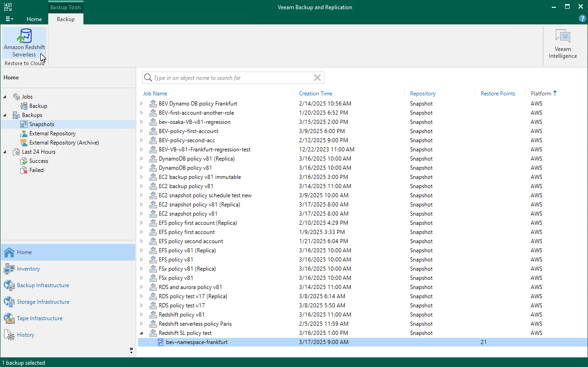Screen dimensions: 588x367
Task: Click icon of DynamoDB policy v81 job
Action: tap(153, 168)
